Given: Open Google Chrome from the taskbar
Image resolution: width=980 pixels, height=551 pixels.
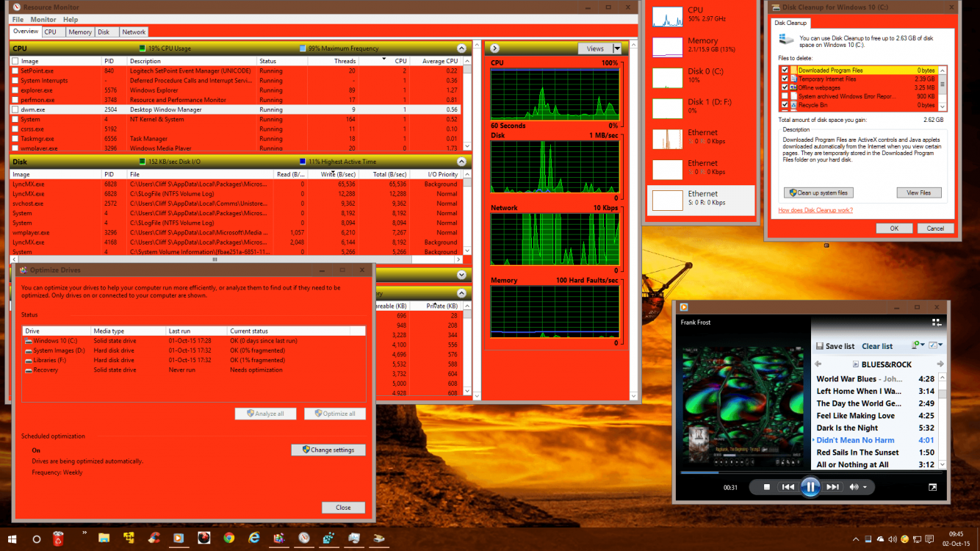Looking at the screenshot, I should 228,539.
